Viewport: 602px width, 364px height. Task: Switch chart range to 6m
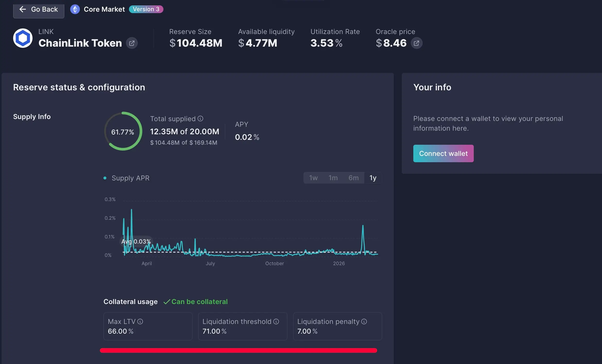[x=353, y=178]
